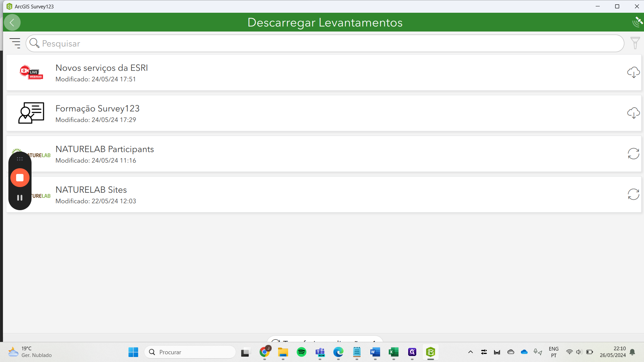The width and height of the screenshot is (644, 362).
Task: Click the live webinar thumbnail image
Action: [x=31, y=72]
